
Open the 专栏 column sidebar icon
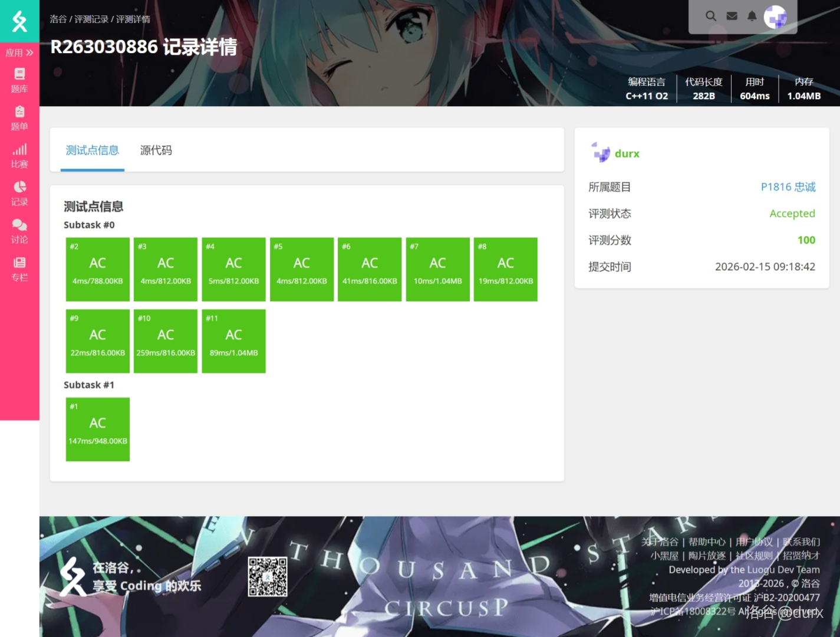click(x=19, y=269)
